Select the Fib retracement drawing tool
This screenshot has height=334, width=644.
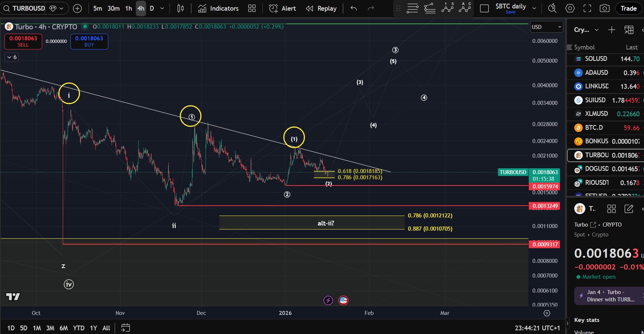430,8
